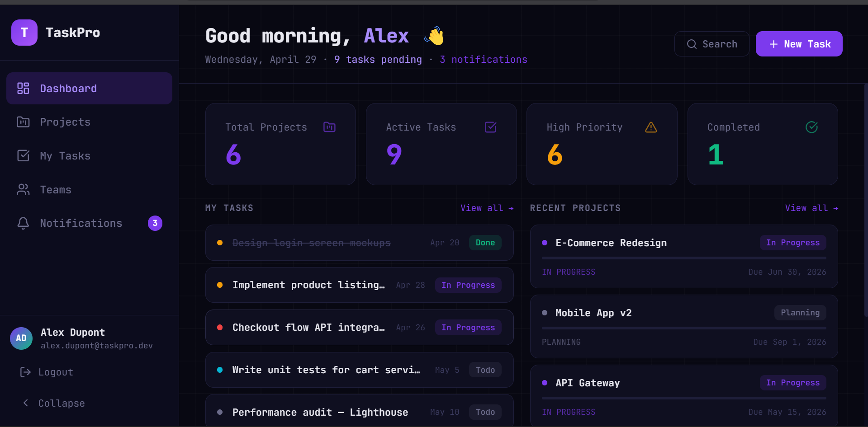Image resolution: width=868 pixels, height=427 pixels.
Task: View all My Tasks
Action: click(x=487, y=208)
